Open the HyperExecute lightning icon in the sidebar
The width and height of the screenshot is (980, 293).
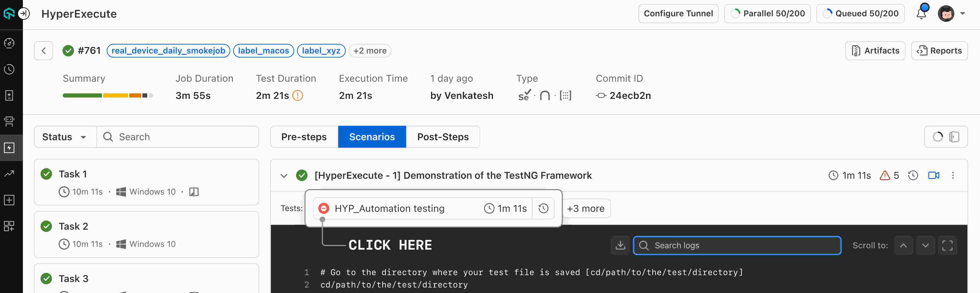click(x=9, y=148)
